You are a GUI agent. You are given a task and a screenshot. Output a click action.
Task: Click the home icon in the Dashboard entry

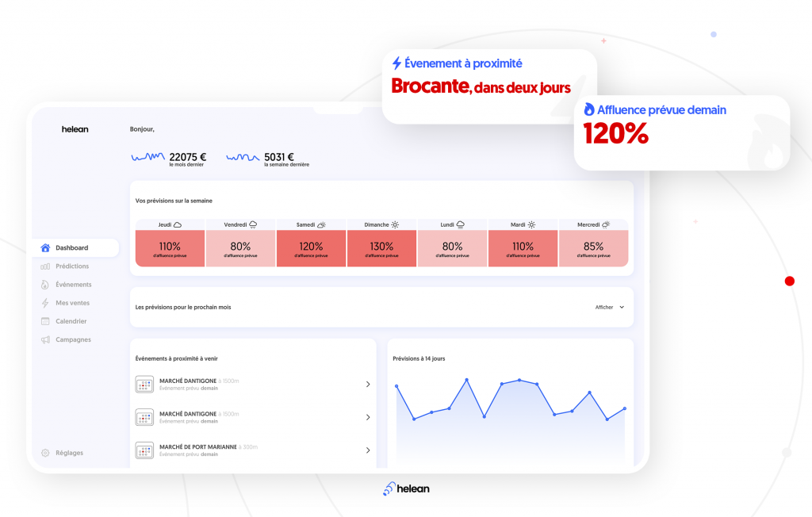point(45,247)
